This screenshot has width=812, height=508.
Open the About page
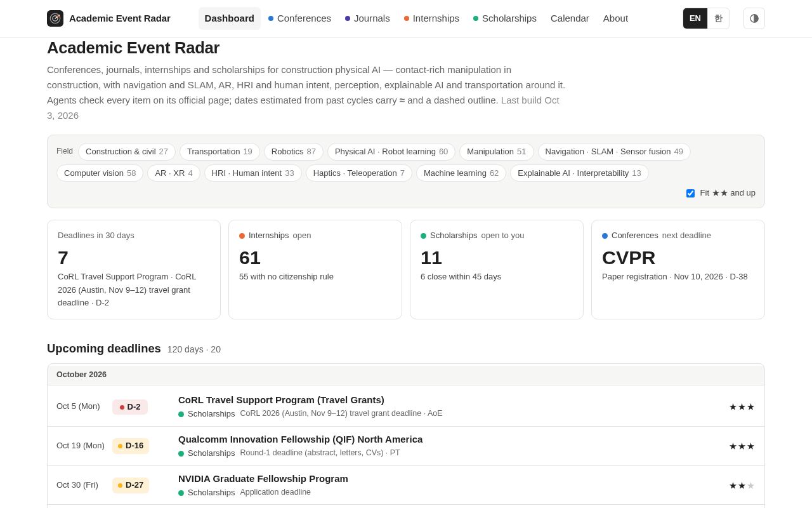615,18
